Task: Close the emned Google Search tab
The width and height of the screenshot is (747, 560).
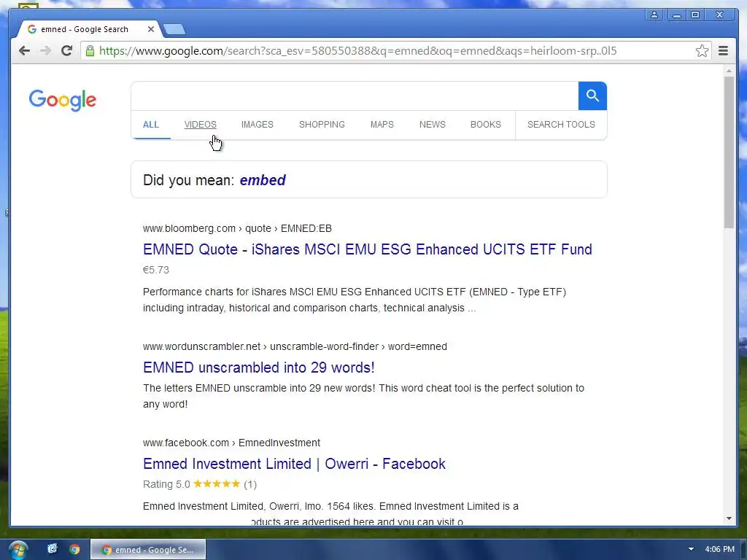Action: coord(150,29)
